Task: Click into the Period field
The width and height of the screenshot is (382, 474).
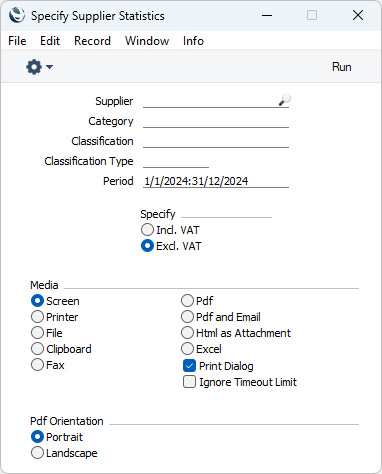Action: (x=216, y=181)
